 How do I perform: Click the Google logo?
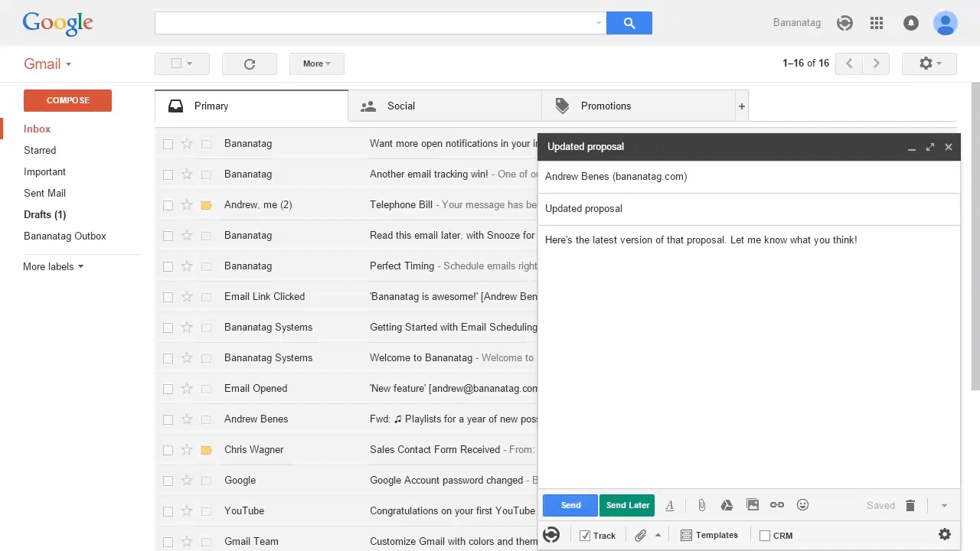point(58,24)
